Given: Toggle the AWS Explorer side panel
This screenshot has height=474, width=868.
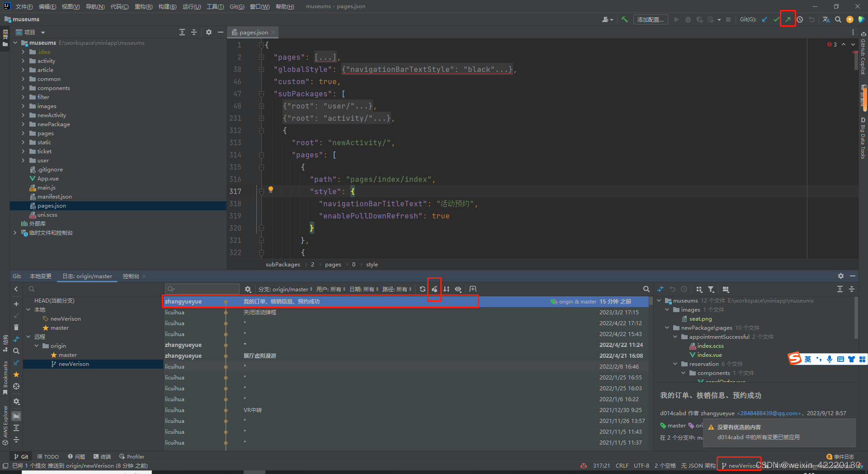Looking at the screenshot, I should click(x=5, y=425).
